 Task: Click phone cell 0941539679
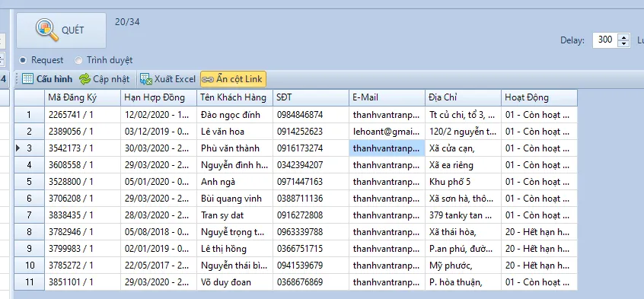pos(311,266)
